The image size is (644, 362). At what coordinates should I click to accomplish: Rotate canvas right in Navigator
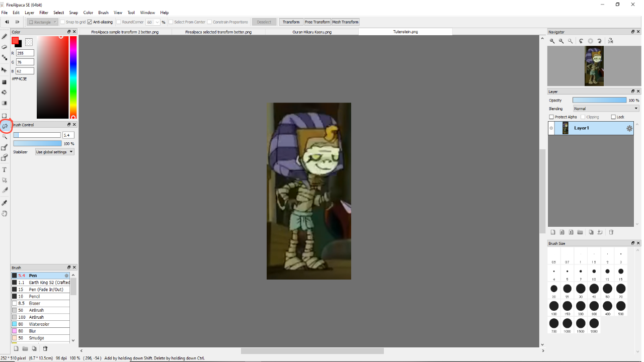coord(600,41)
